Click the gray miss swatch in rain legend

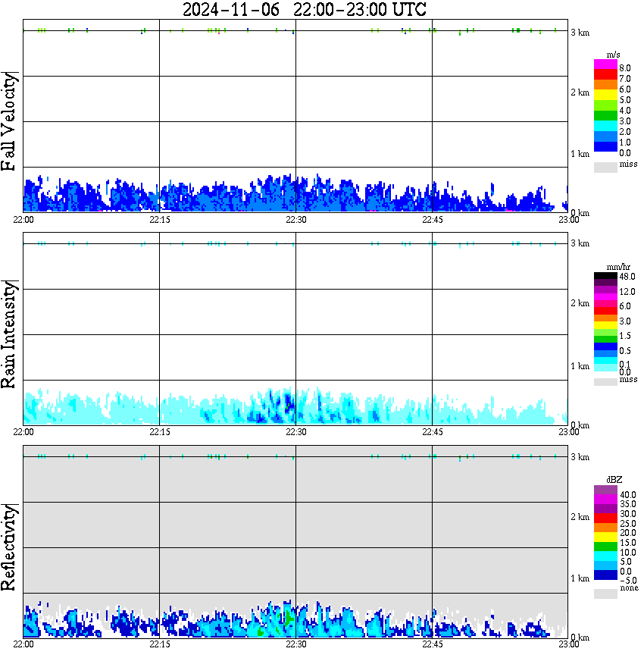tap(605, 382)
